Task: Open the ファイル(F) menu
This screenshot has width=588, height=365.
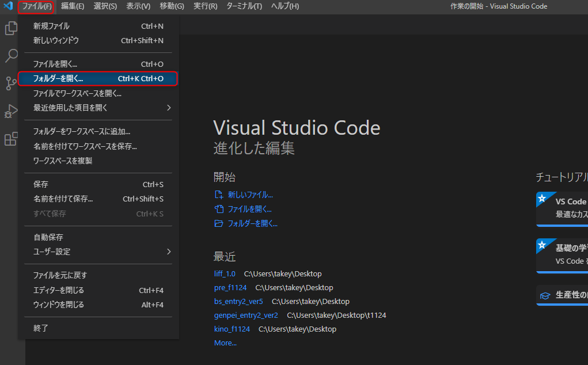Action: pyautogui.click(x=36, y=6)
